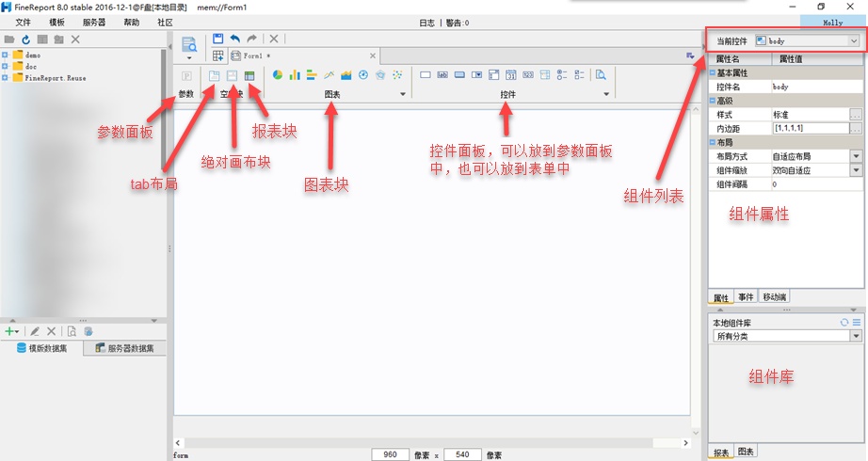Screen dimensions: 868x461
Task: Open the 服务器 menu
Action: point(93,23)
